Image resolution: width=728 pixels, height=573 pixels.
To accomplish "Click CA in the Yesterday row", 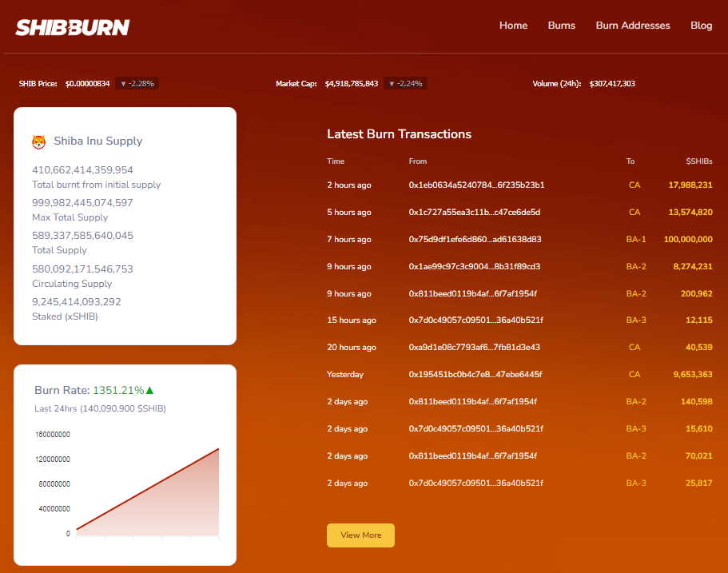I will (635, 374).
